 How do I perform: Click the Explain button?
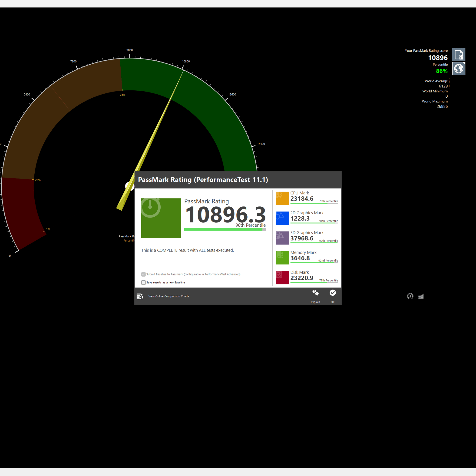tap(315, 296)
